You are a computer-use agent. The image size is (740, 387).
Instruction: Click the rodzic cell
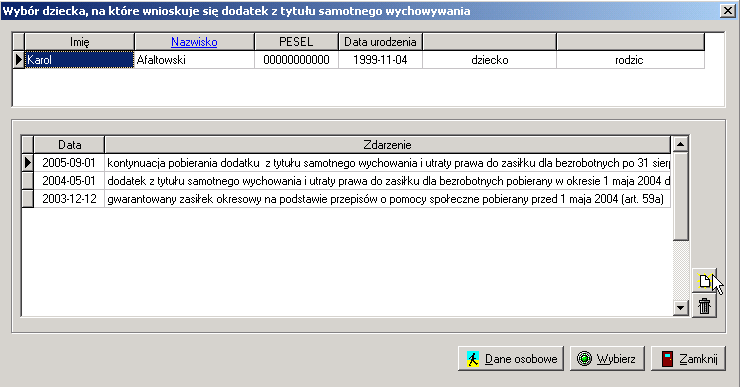click(631, 59)
